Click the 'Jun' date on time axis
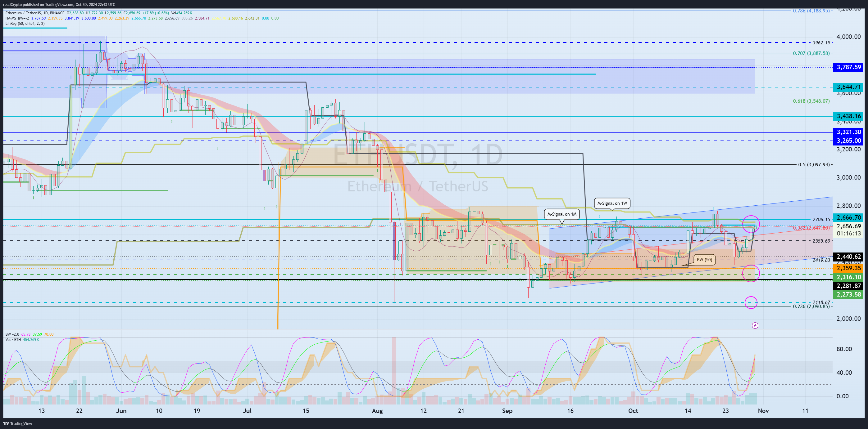This screenshot has height=429, width=868. click(x=121, y=411)
